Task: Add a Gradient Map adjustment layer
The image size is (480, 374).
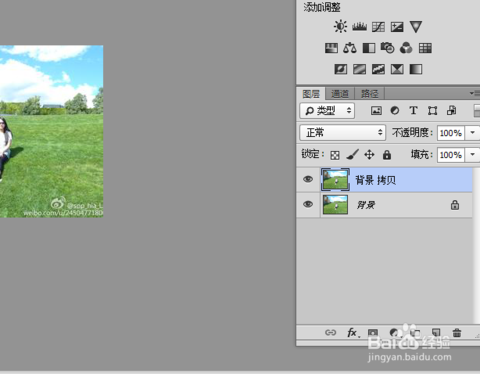Action: [x=416, y=69]
